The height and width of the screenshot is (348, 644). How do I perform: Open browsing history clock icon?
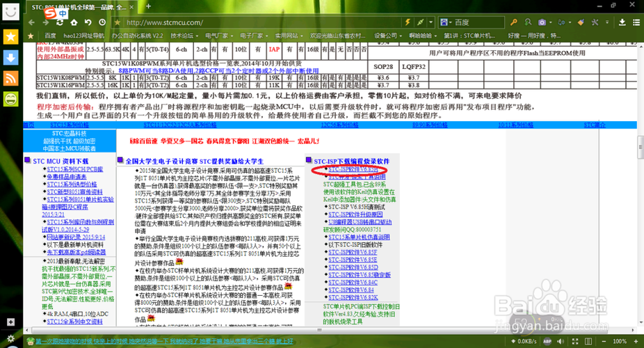click(x=102, y=22)
